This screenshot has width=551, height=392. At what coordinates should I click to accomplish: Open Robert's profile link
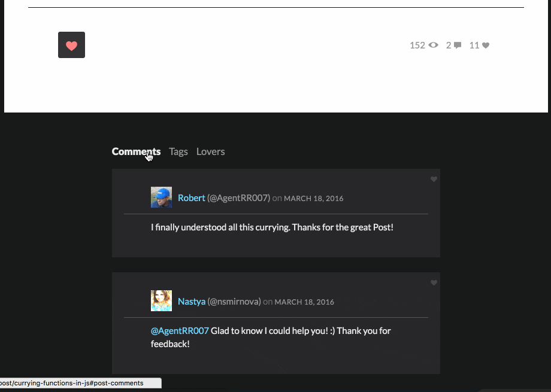191,197
